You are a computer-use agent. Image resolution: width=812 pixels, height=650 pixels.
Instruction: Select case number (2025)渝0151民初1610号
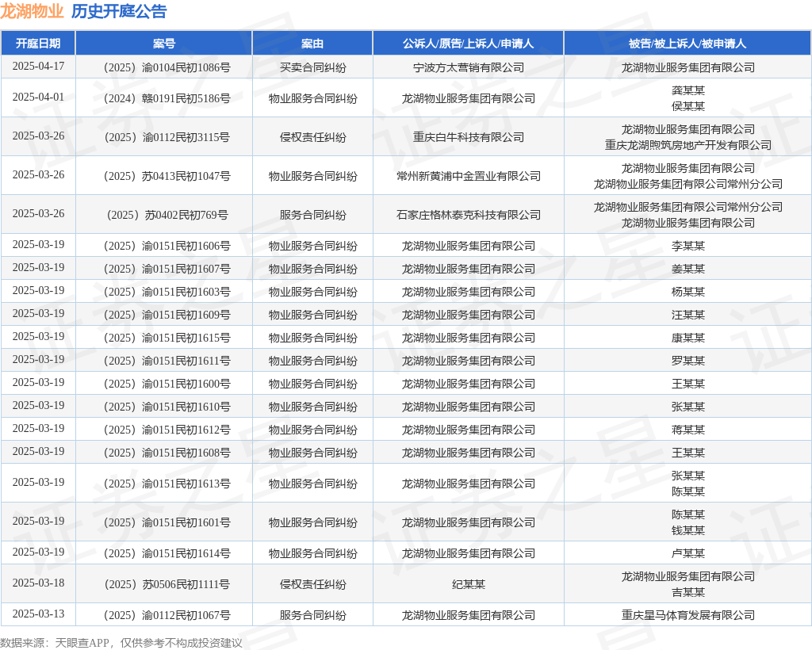coord(167,407)
